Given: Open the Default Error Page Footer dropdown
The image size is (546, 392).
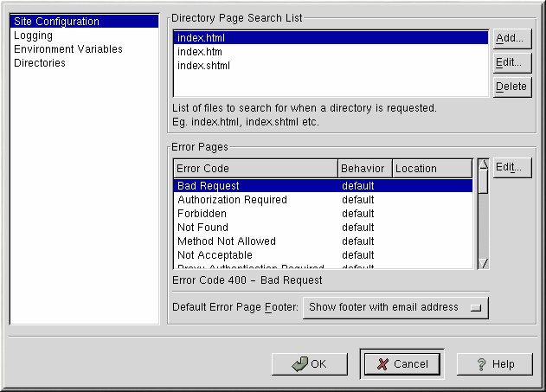Looking at the screenshot, I should tap(395, 307).
